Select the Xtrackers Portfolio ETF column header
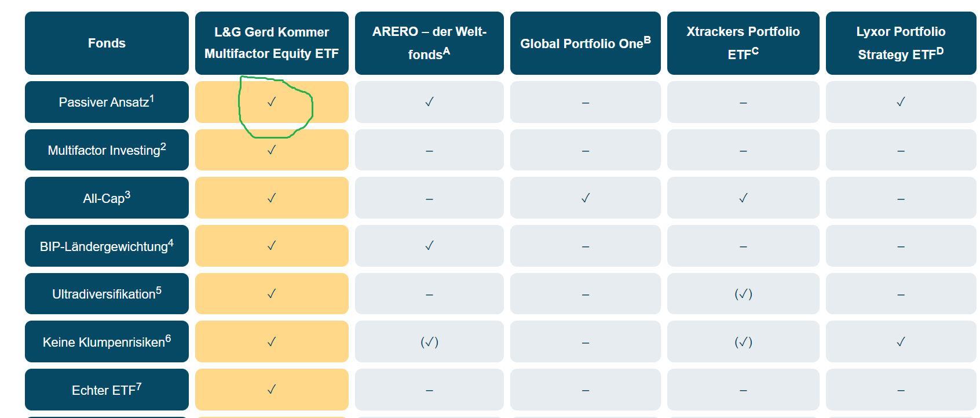Image resolution: width=980 pixels, height=418 pixels. point(743,43)
